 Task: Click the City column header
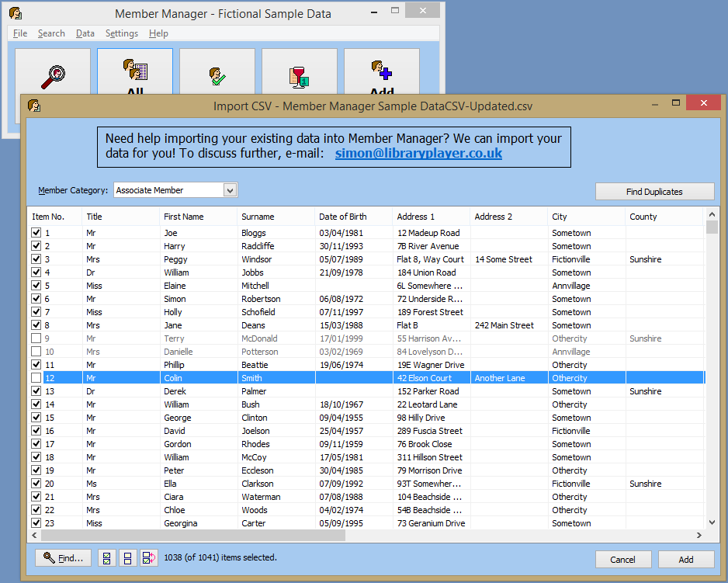587,217
